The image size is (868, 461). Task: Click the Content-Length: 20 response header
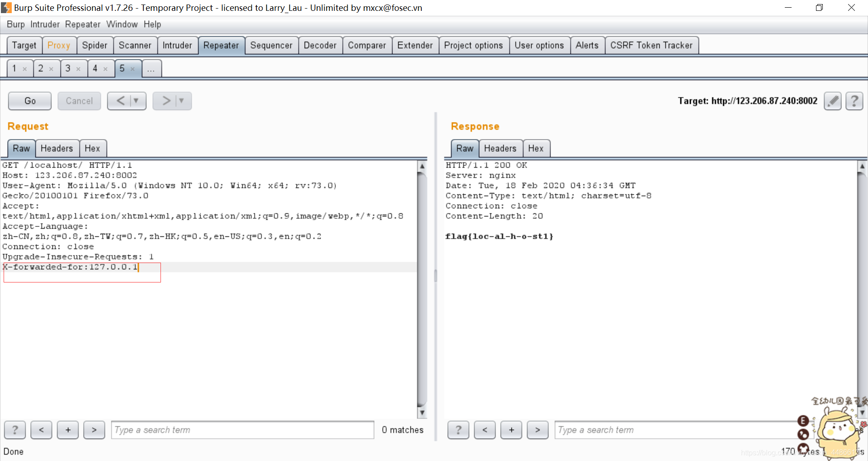tap(494, 216)
